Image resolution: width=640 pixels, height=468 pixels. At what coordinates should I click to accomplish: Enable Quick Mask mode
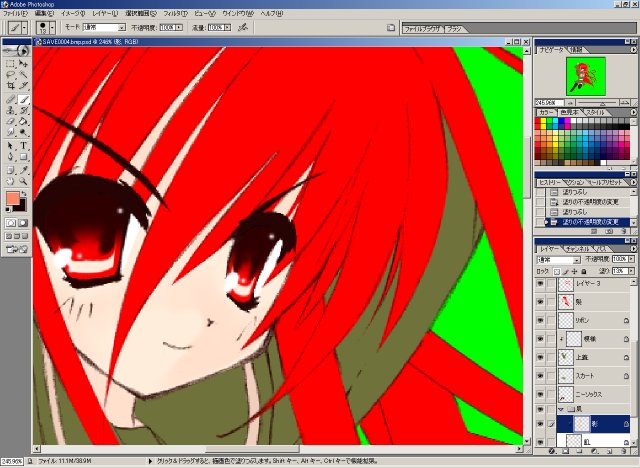point(23,223)
